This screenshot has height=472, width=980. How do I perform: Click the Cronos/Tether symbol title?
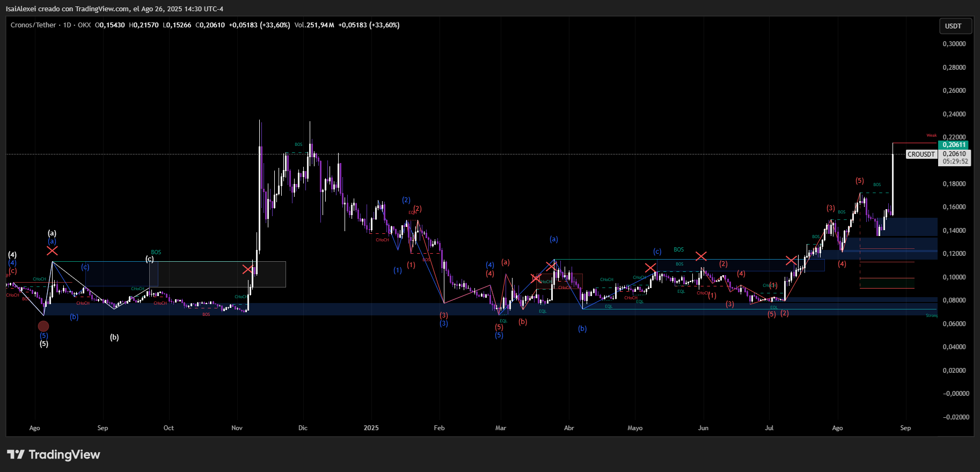(x=33, y=25)
